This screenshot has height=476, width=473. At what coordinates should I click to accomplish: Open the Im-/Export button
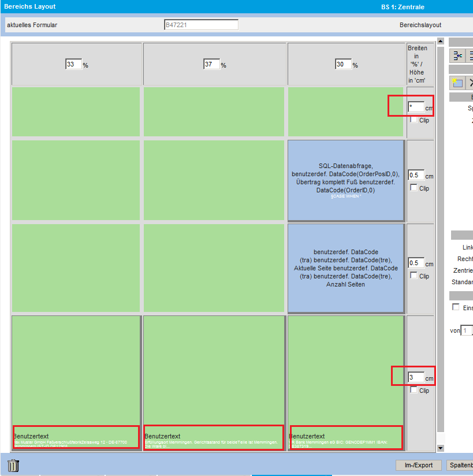click(418, 465)
